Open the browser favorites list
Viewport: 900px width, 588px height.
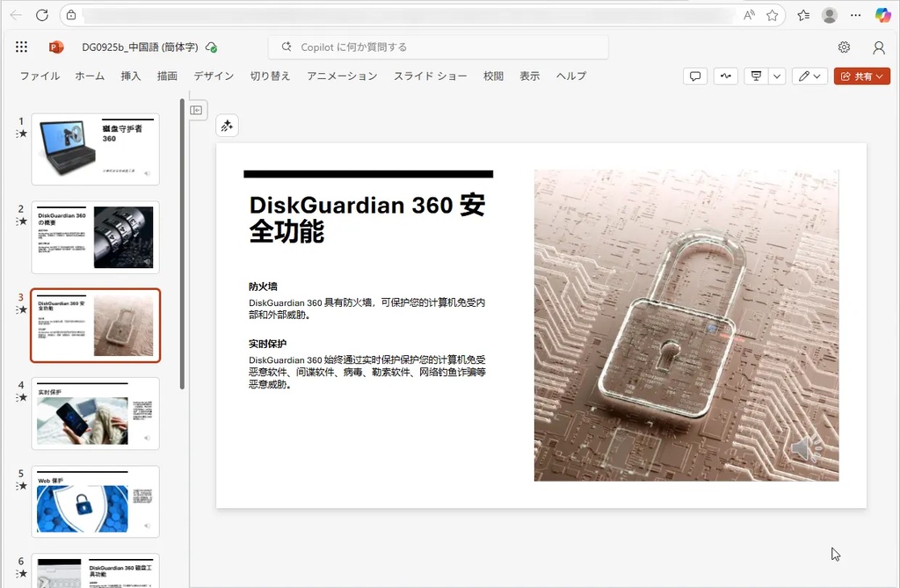803,15
